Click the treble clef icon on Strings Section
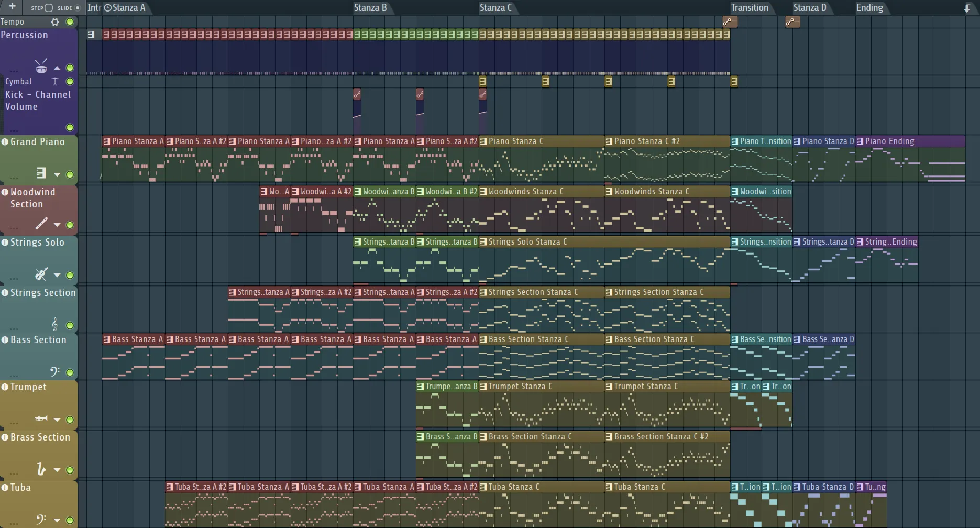Viewport: 980px width, 528px height. pos(54,324)
